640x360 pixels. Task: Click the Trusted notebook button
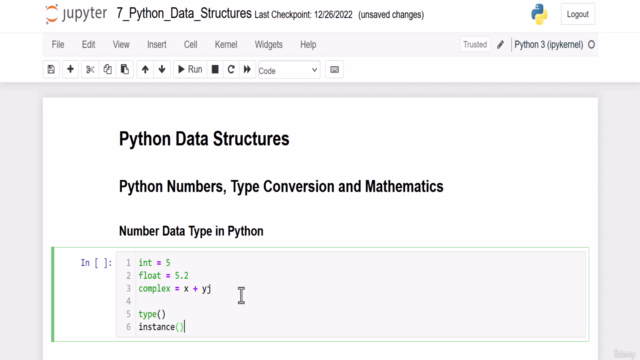pos(475,44)
